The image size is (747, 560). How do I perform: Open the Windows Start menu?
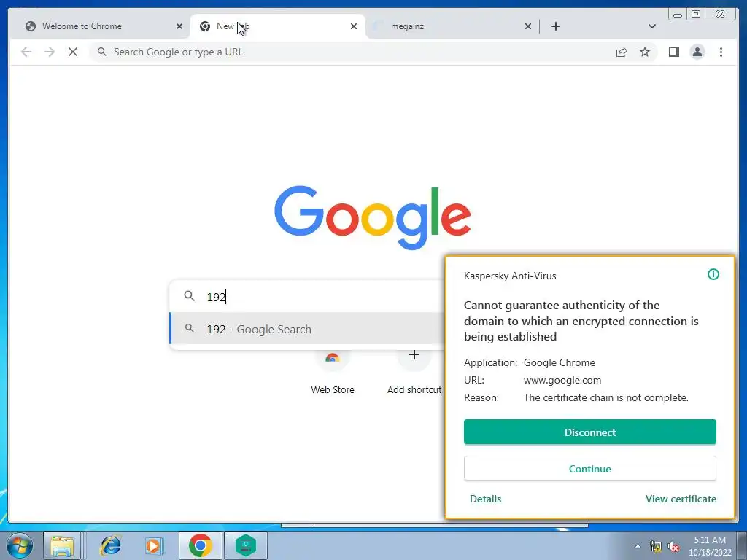point(19,545)
